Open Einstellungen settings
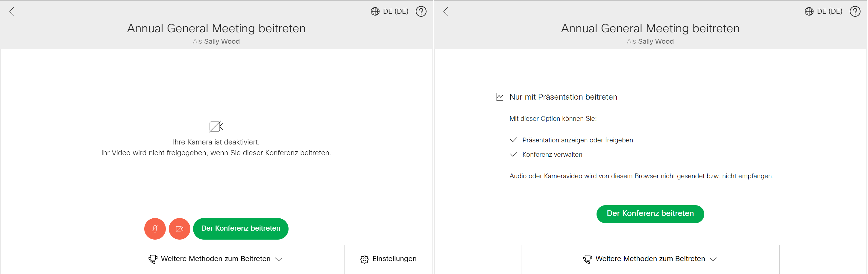Image resolution: width=868 pixels, height=274 pixels. (x=388, y=259)
